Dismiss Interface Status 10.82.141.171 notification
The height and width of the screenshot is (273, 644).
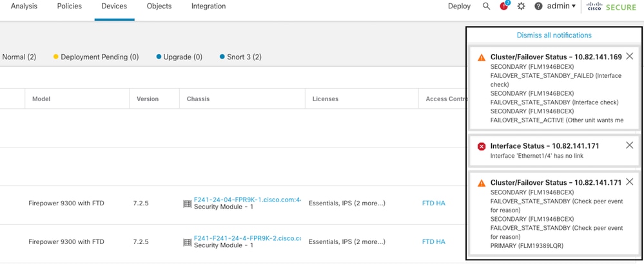point(629,145)
